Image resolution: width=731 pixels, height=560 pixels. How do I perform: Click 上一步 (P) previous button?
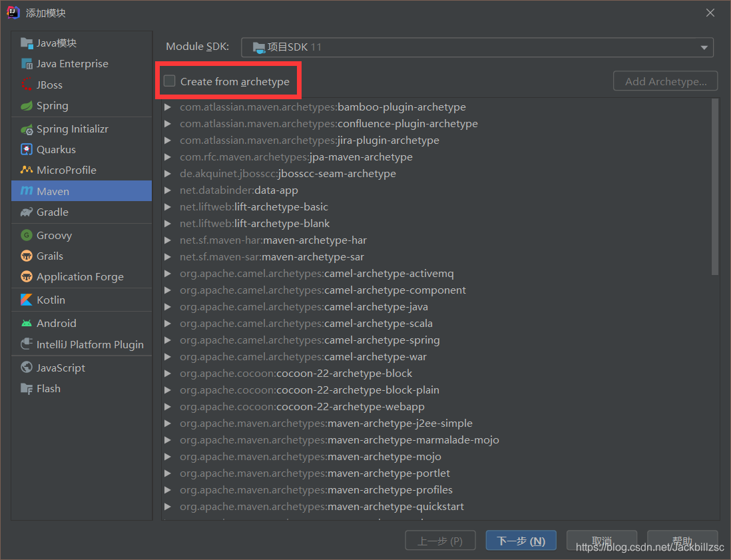pyautogui.click(x=440, y=541)
